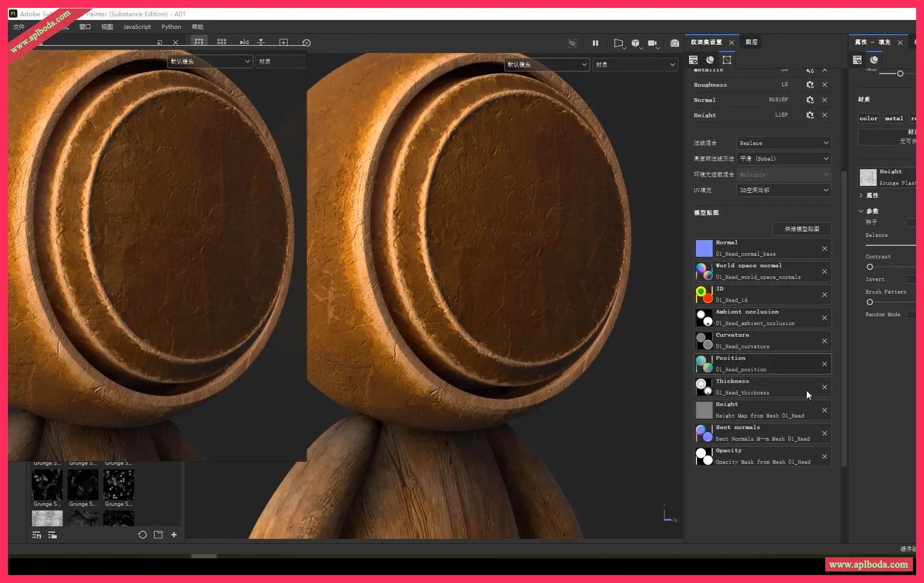Click the 烘焙模型贴图 button
The width and height of the screenshot is (924, 583).
tap(802, 229)
